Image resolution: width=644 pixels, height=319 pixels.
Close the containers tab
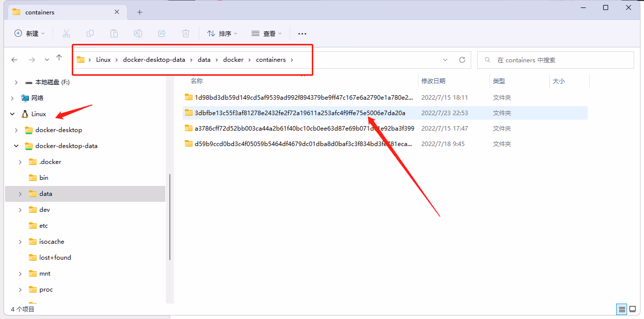117,12
